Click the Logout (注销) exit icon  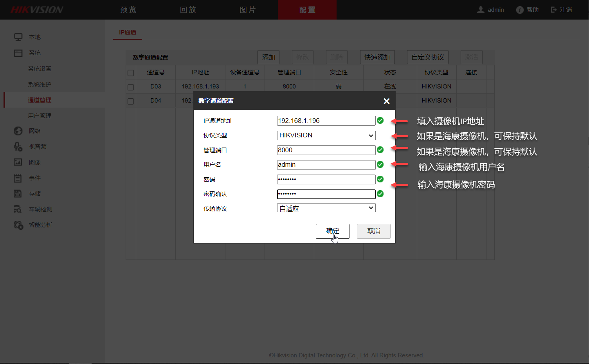coord(554,10)
